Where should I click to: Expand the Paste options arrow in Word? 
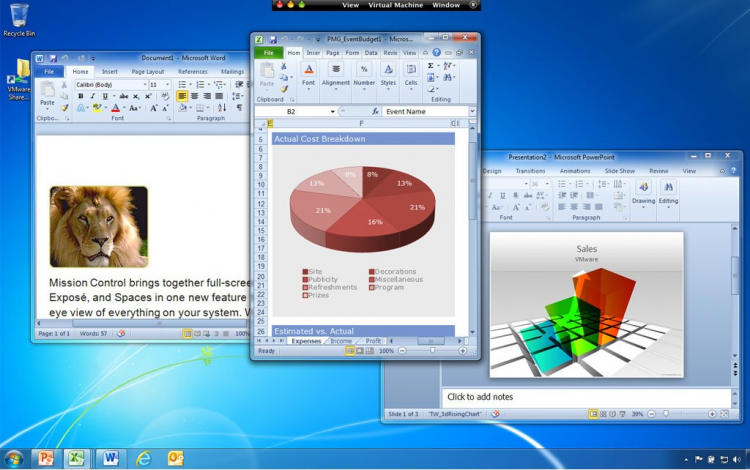coord(47,108)
